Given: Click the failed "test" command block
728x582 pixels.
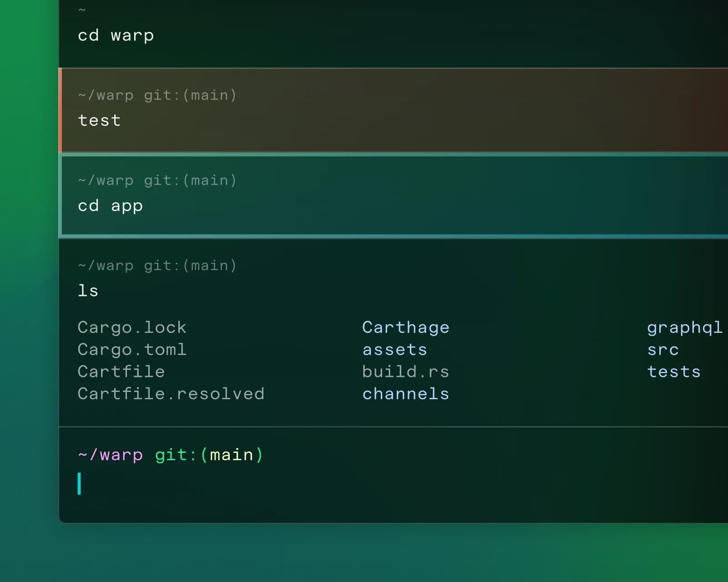Looking at the screenshot, I should click(99, 120).
